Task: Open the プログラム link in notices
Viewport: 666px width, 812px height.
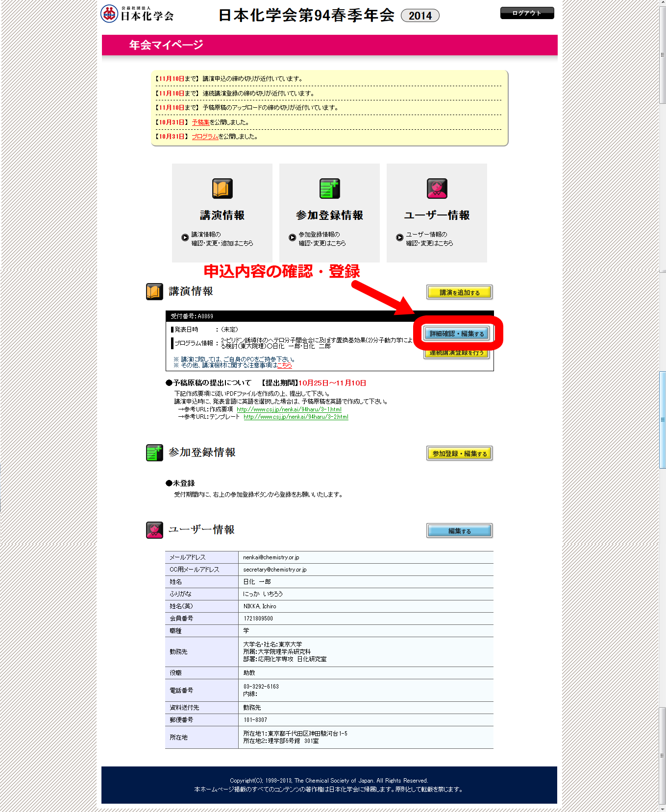Action: pyautogui.click(x=204, y=137)
